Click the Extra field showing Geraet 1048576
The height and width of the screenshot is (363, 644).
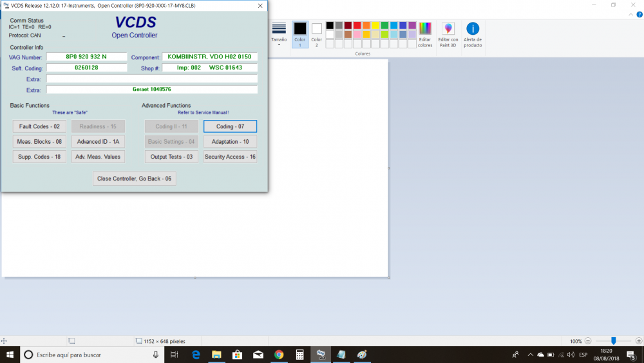152,89
